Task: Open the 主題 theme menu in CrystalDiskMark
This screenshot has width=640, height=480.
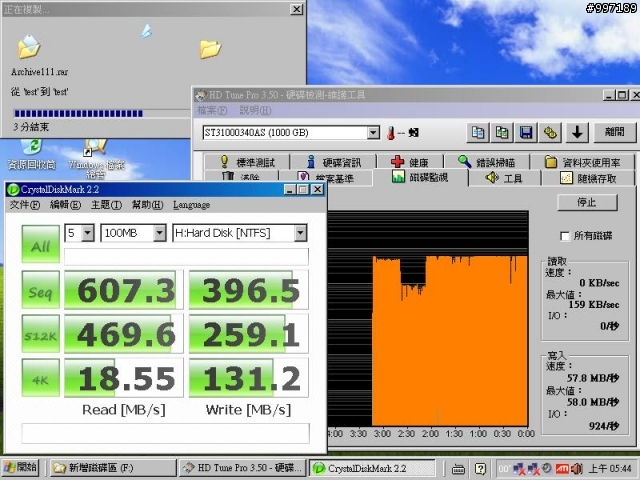Action: point(106,204)
